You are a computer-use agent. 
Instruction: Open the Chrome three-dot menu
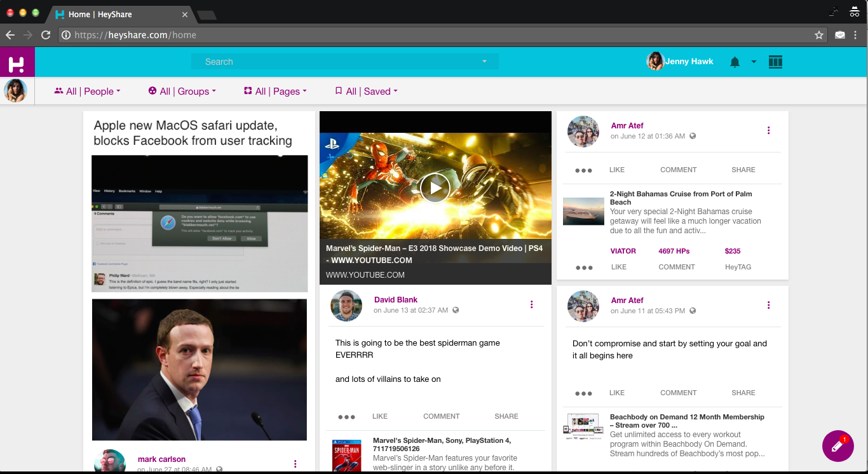click(856, 35)
